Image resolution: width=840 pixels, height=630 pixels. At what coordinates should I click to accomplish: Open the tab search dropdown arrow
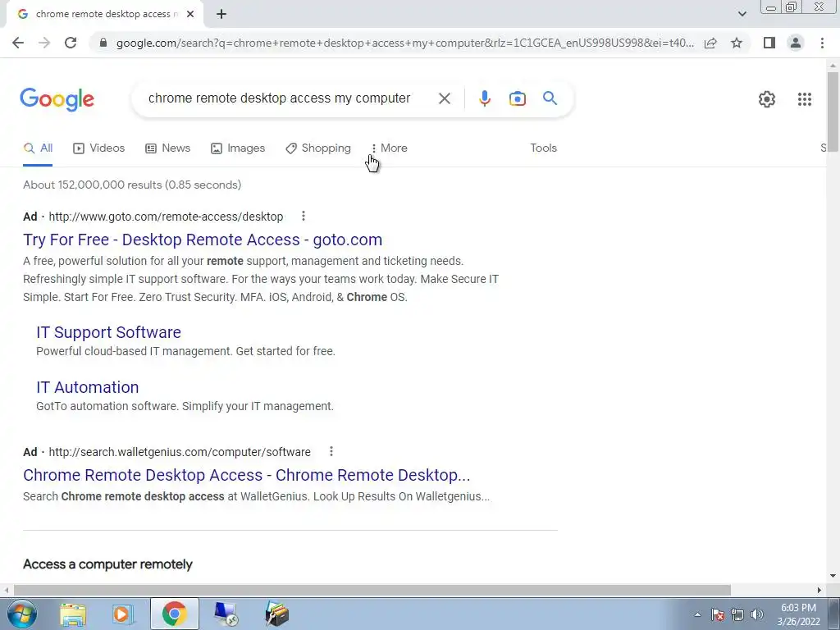(742, 15)
